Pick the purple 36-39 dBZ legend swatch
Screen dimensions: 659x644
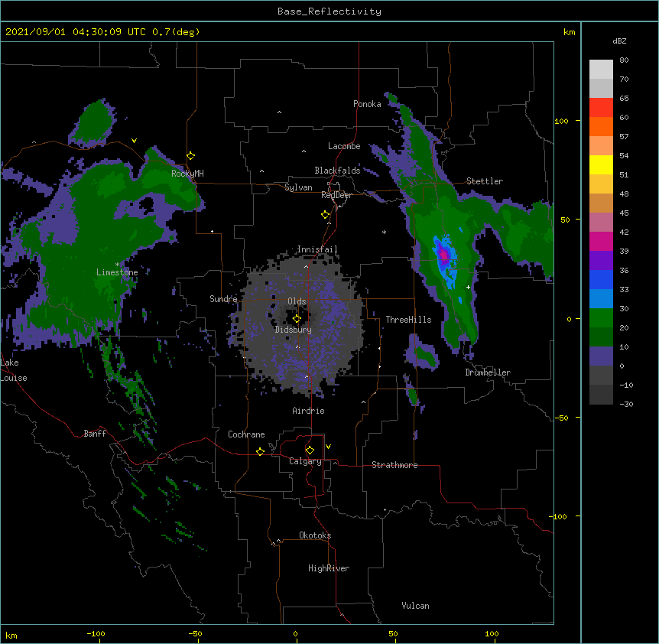(601, 261)
